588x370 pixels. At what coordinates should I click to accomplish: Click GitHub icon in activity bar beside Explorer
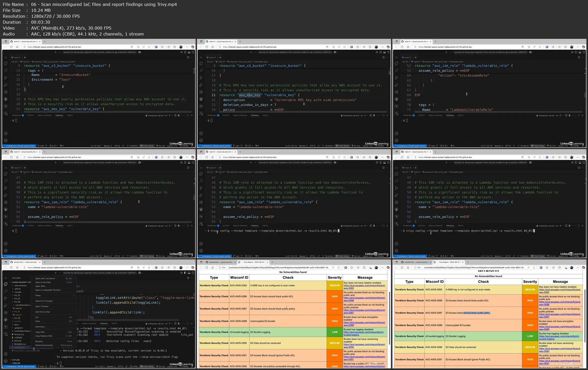point(6,320)
